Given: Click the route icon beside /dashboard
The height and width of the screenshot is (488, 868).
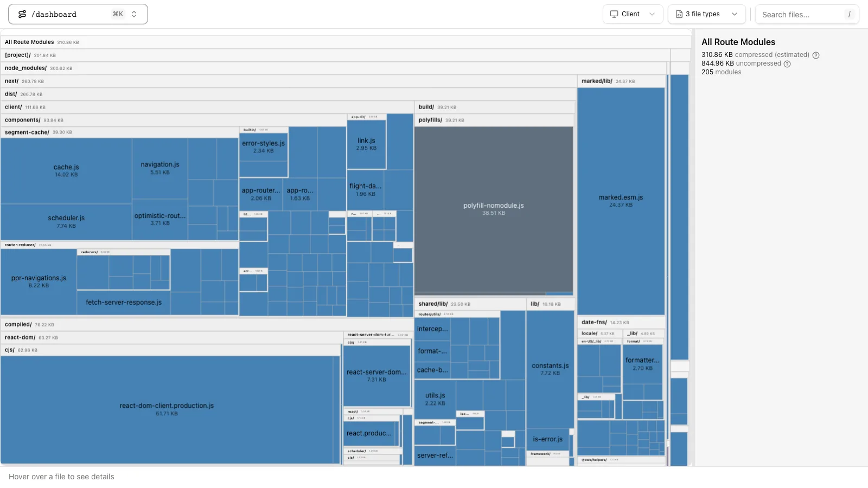Looking at the screenshot, I should 22,14.
